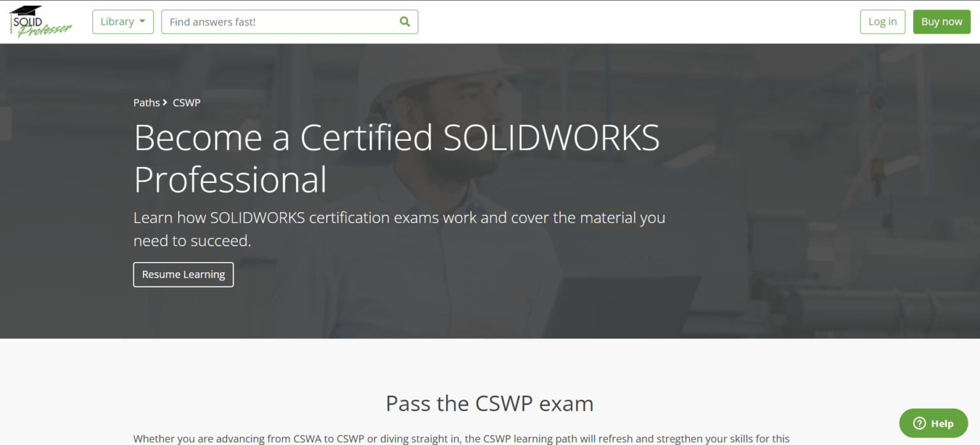Image resolution: width=980 pixels, height=445 pixels.
Task: Click the breadcrumb separator arrow after Paths
Action: click(x=164, y=102)
